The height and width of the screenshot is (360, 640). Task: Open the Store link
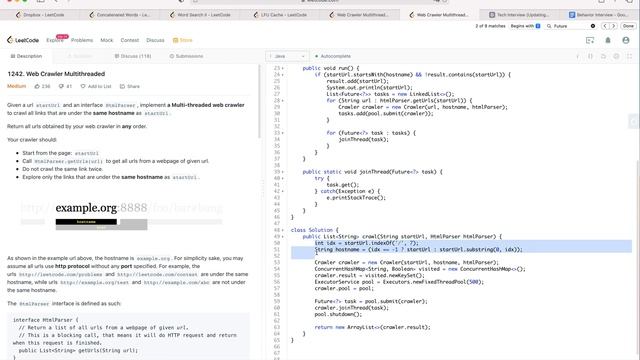[x=182, y=40]
